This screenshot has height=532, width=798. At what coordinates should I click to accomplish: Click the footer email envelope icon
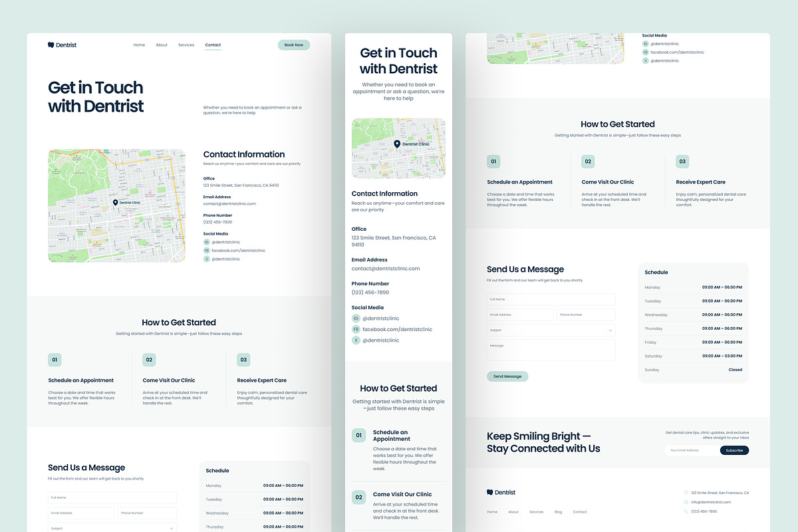coord(686,502)
